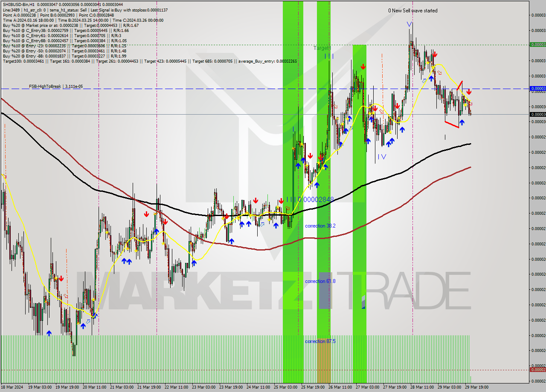
Task: Select the 'correction 61.8' label
Action: (320, 281)
